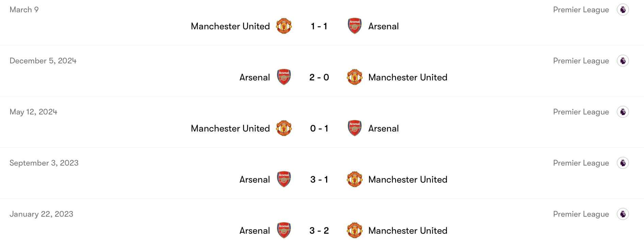This screenshot has width=644, height=248.
Task: Open the 3 - 1 result on September 3, 2023
Action: pyautogui.click(x=319, y=180)
